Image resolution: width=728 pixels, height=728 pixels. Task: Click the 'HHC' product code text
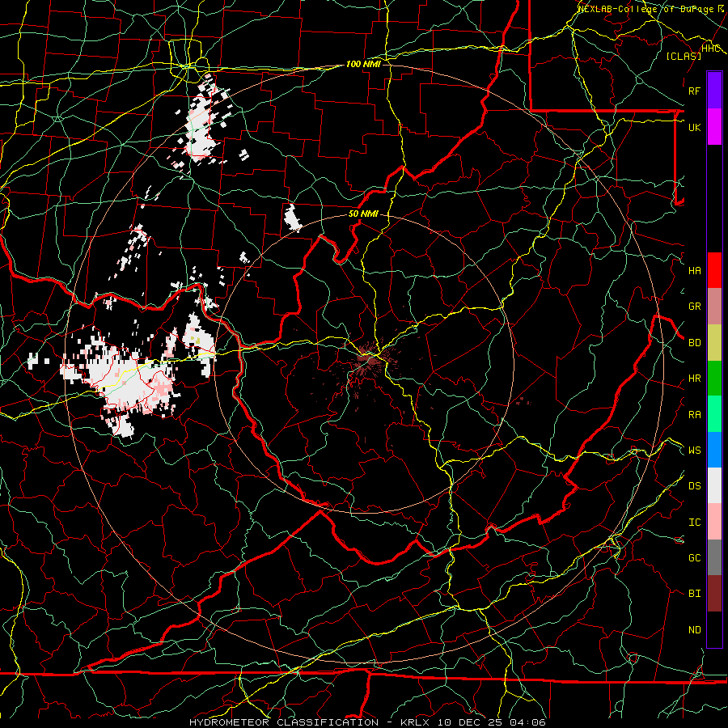point(711,49)
